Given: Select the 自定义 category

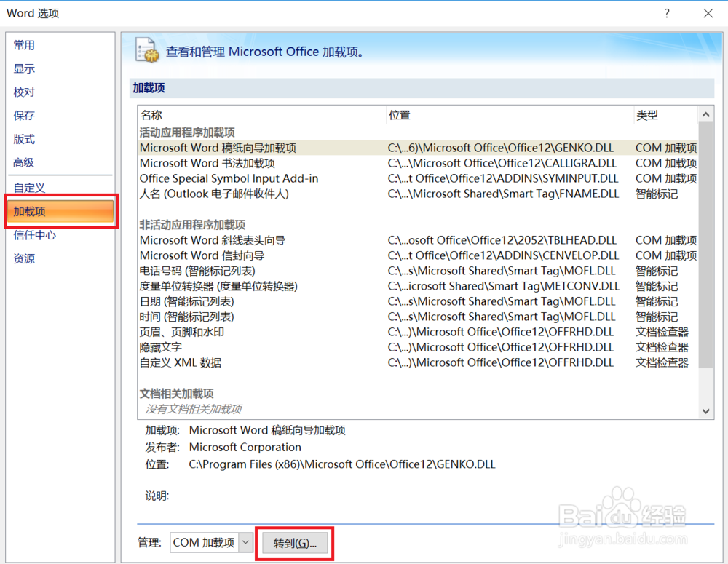Looking at the screenshot, I should (29, 188).
